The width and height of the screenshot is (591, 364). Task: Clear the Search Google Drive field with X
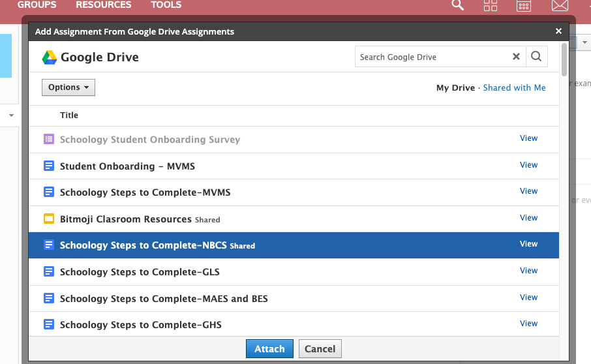(x=516, y=57)
